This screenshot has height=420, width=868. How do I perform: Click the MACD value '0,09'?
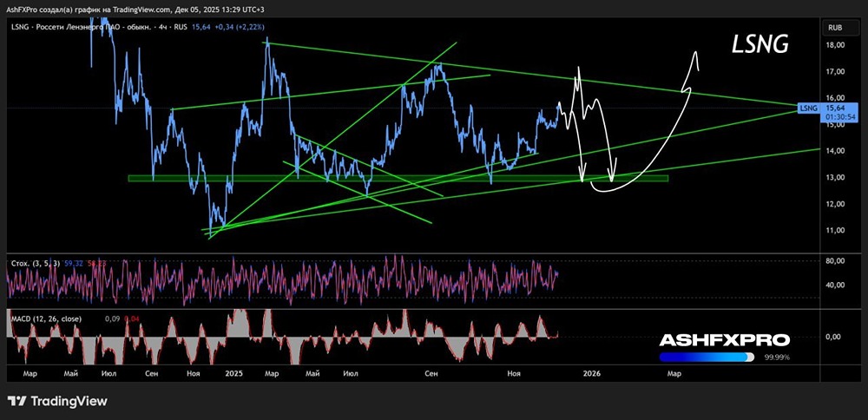(112, 318)
